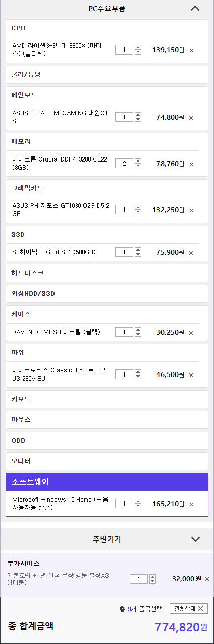Screen dimensions: 214x644
Task: Click the 전체삭제 button
Action: [188, 609]
